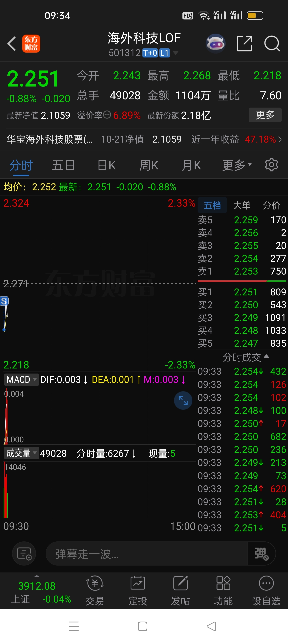This screenshot has width=288, height=644.
Task: Expand the 上证 index bar
Action: coord(37,576)
